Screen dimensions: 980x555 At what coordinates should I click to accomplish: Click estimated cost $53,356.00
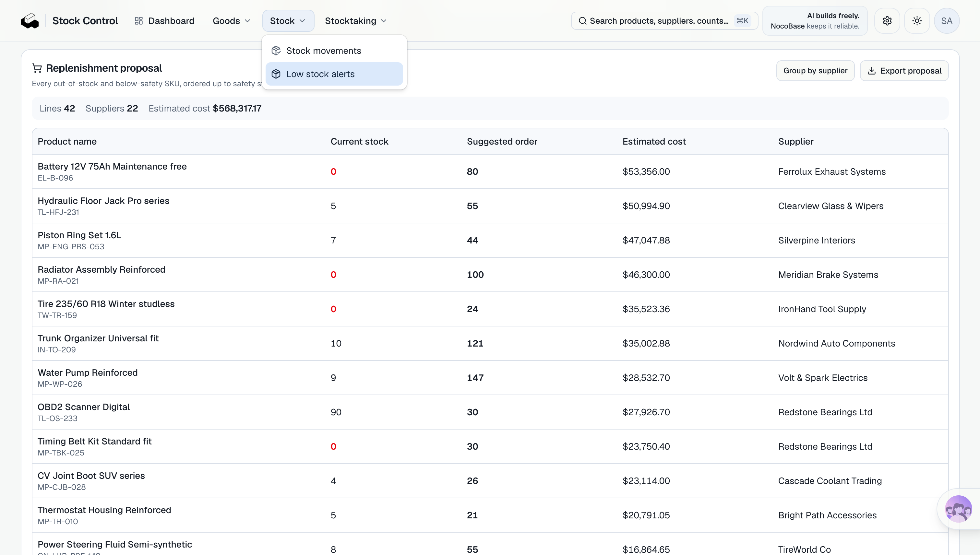click(646, 171)
